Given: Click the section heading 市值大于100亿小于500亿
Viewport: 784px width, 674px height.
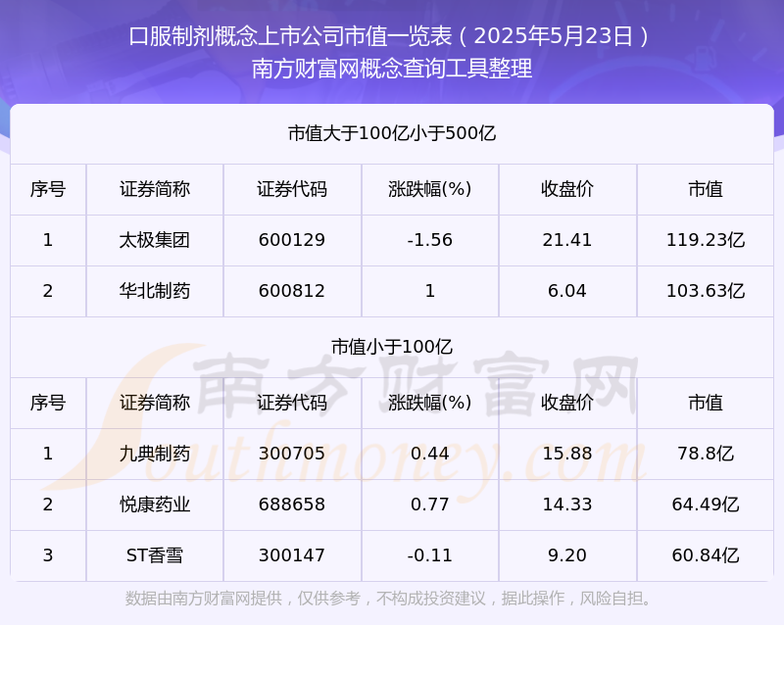Looking at the screenshot, I should click(392, 133).
